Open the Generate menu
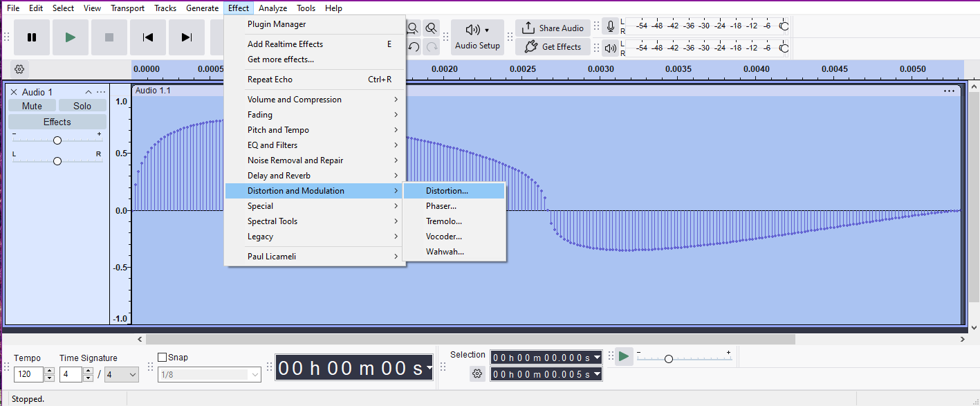 [x=202, y=8]
